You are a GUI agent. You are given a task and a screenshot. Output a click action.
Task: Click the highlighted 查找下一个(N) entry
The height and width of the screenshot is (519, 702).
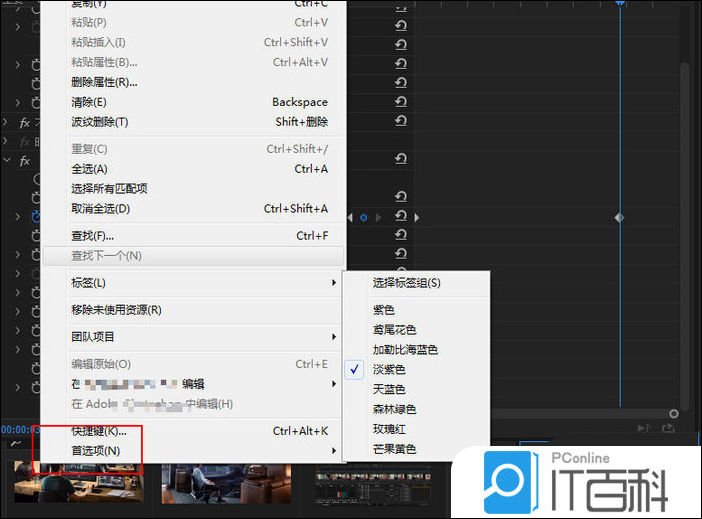pyautogui.click(x=193, y=256)
